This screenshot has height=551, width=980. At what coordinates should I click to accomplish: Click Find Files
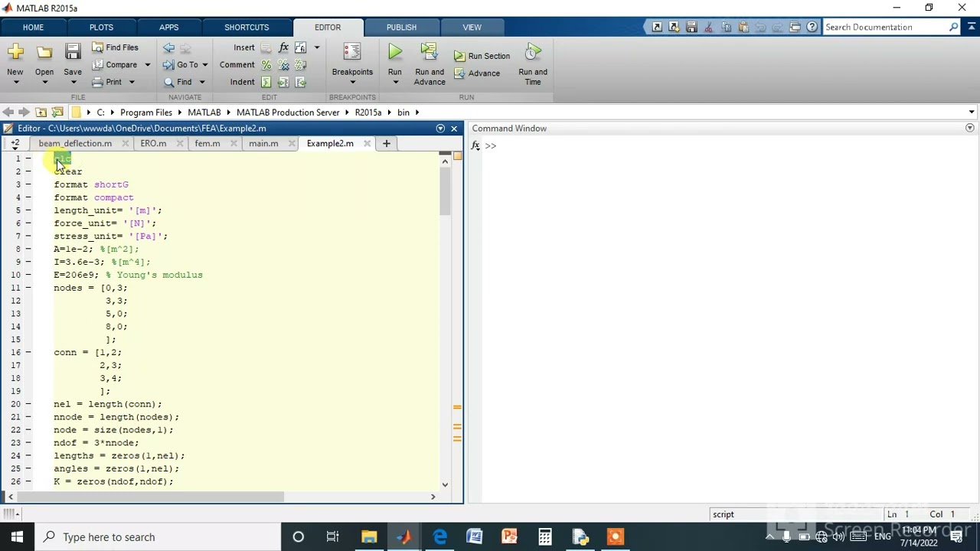[116, 47]
